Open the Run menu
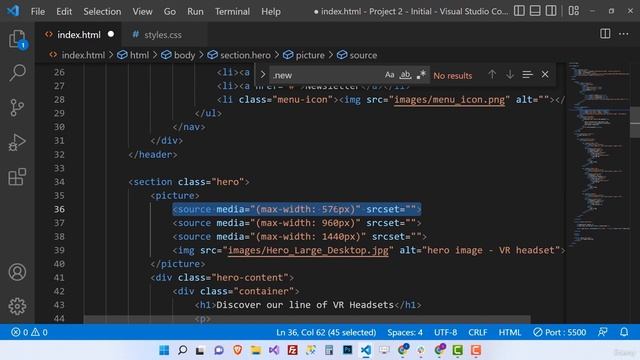Screen dimensions: 640x360 tap(195, 11)
